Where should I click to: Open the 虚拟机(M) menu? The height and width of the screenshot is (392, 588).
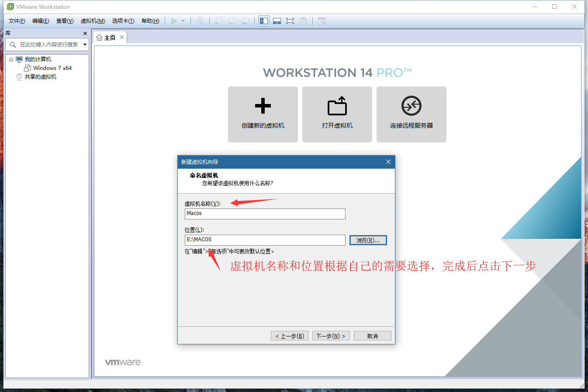point(93,21)
